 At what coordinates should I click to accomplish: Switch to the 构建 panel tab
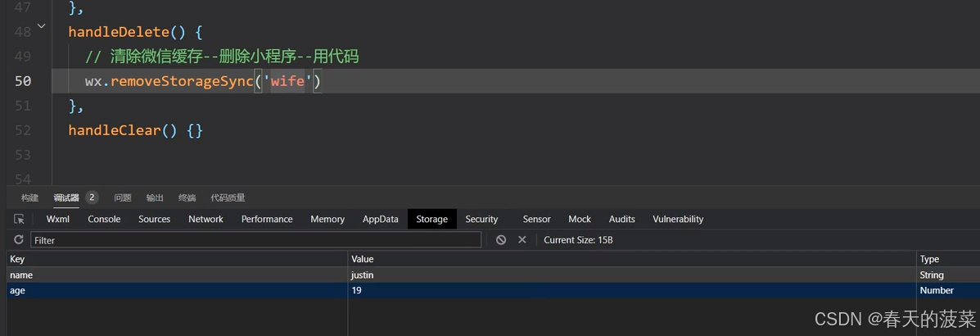click(29, 198)
